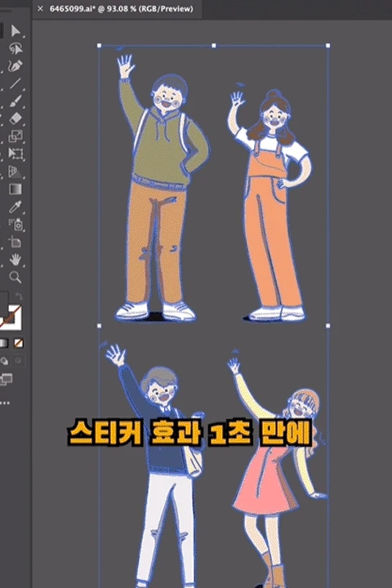Select the Eraser tool
The image size is (392, 588).
(16, 118)
